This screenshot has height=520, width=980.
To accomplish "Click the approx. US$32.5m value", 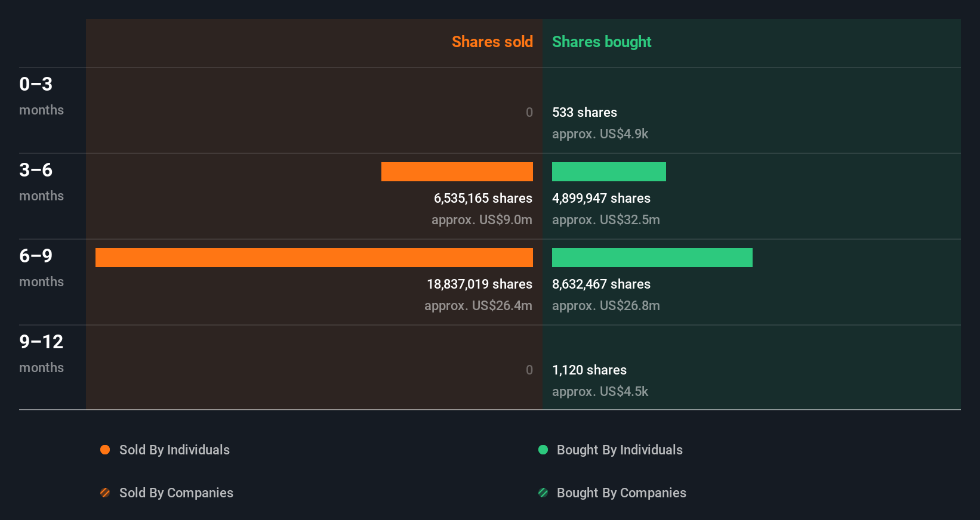I will pos(606,219).
